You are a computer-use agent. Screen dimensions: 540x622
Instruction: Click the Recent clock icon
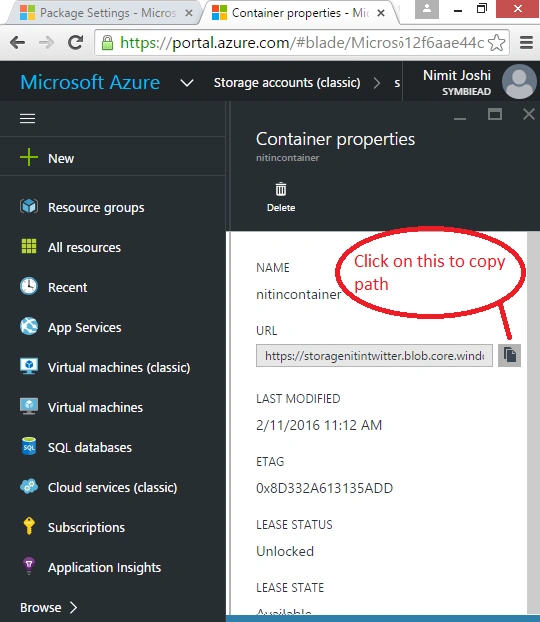(x=29, y=286)
